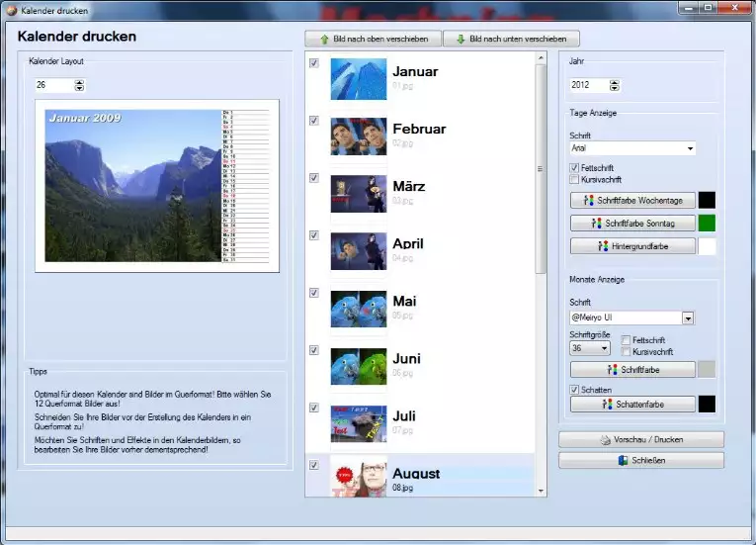This screenshot has width=756, height=545.
Task: Click the Schriftfarbe Sonntag color icon
Action: pos(595,223)
